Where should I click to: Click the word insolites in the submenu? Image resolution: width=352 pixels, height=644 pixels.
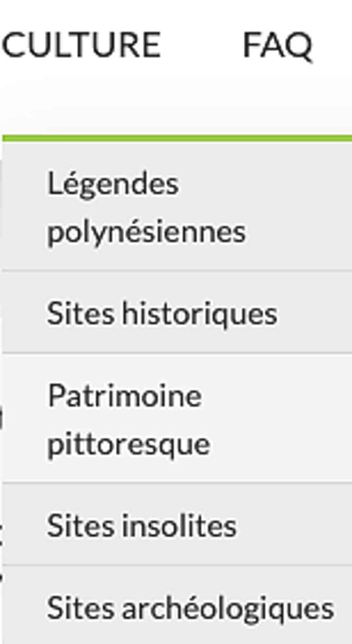point(179,526)
